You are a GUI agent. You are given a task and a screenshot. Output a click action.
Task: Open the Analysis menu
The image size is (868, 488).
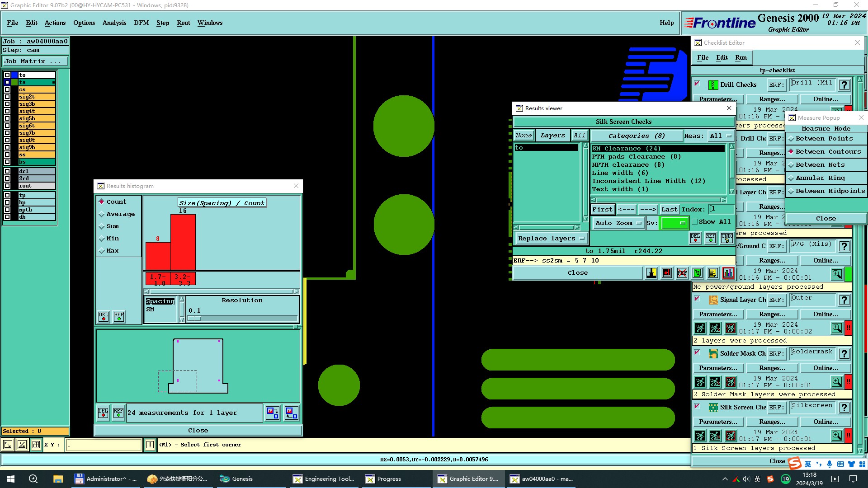(x=114, y=23)
